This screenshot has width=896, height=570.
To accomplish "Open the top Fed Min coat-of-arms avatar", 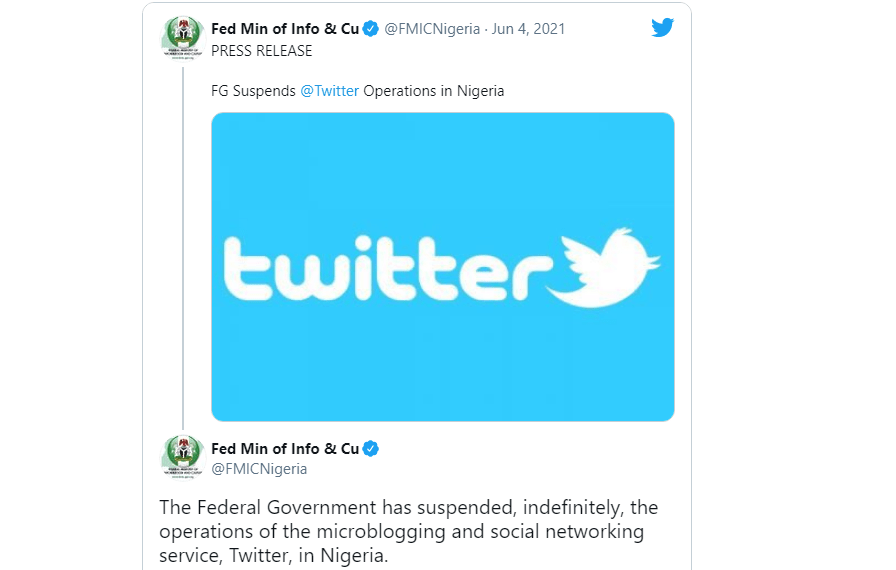I will pos(183,38).
